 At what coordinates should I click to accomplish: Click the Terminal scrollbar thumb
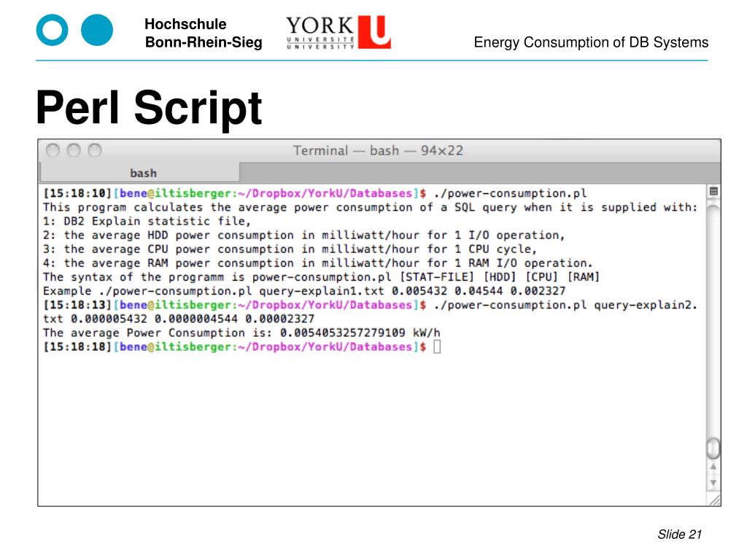coord(713,448)
